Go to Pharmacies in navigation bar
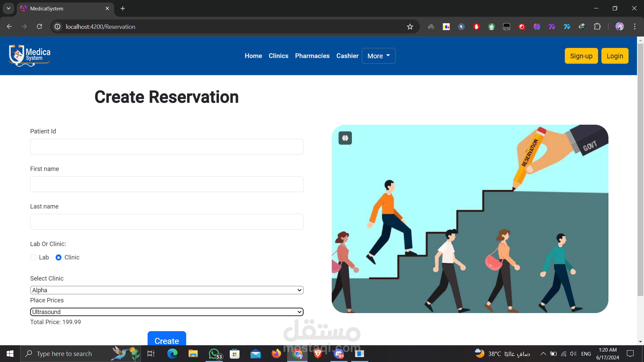This screenshot has height=362, width=644. tap(312, 56)
